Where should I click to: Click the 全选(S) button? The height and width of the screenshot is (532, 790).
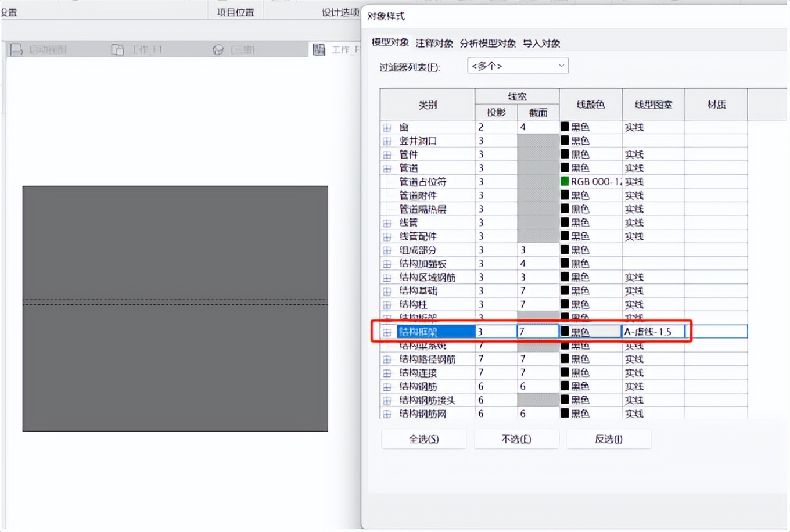point(423,439)
